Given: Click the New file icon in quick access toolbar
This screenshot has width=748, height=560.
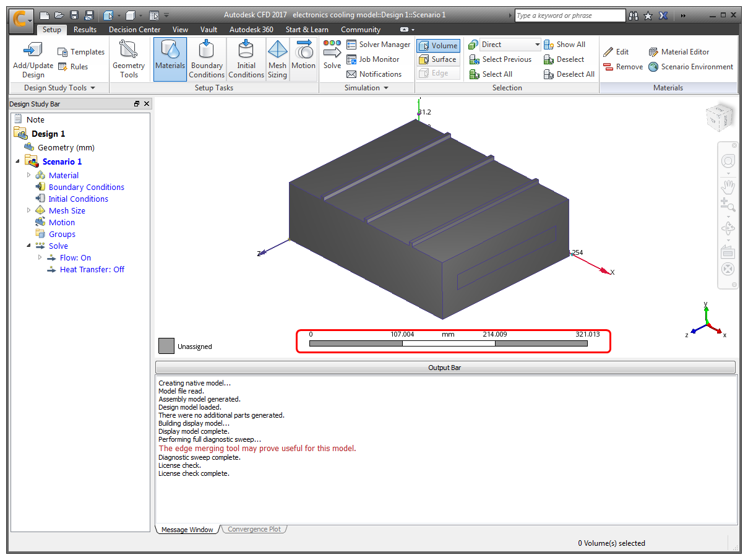Looking at the screenshot, I should pyautogui.click(x=44, y=15).
